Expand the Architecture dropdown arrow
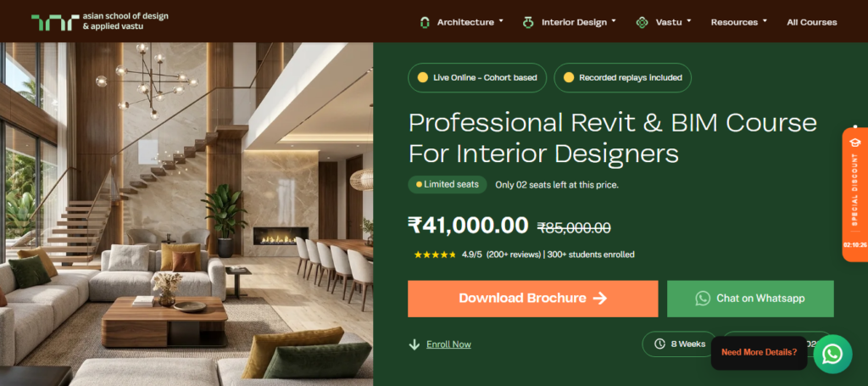The image size is (868, 386). pyautogui.click(x=501, y=20)
